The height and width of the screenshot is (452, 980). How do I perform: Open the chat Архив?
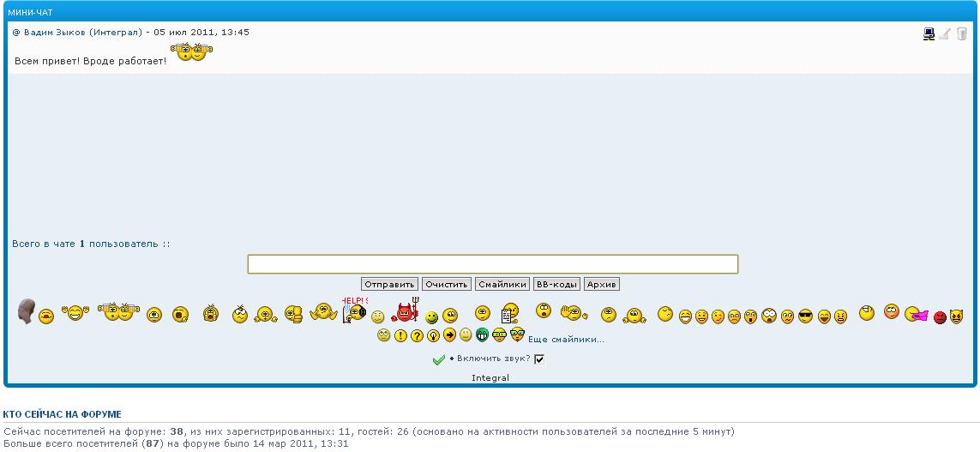tap(601, 284)
